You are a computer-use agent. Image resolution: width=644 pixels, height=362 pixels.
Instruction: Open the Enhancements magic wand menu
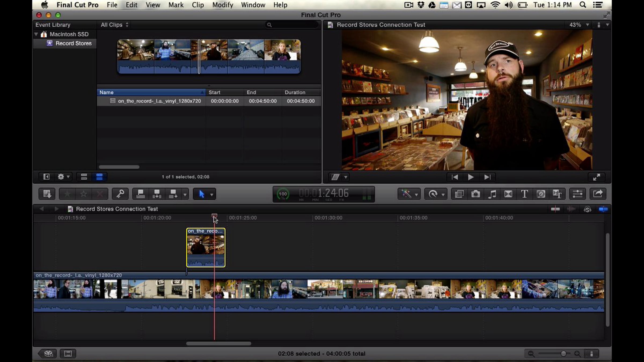406,194
